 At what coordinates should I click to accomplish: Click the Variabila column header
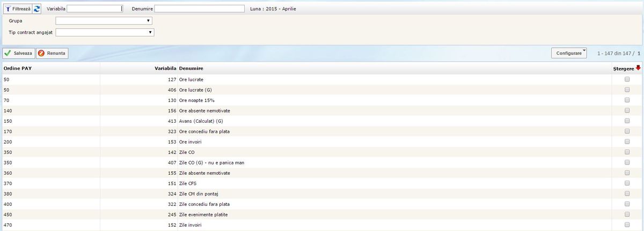165,69
